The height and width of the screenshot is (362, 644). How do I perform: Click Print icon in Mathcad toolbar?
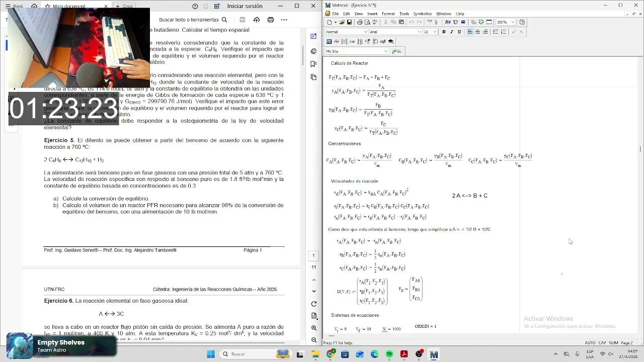pyautogui.click(x=360, y=22)
